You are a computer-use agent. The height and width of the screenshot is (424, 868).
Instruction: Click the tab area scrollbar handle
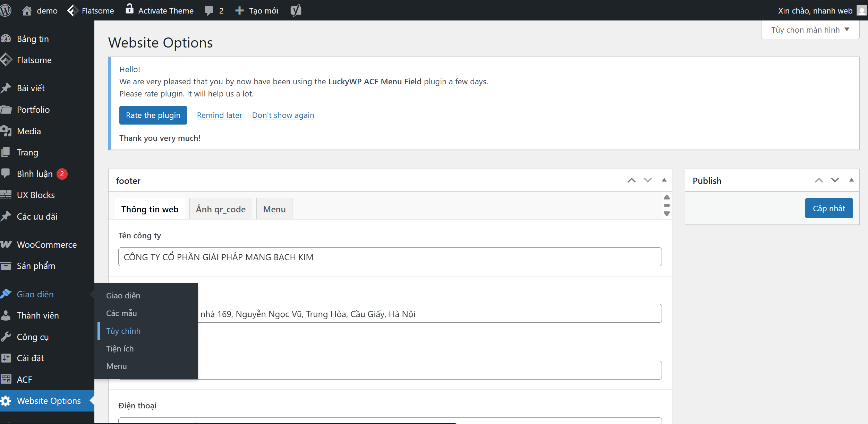click(x=666, y=205)
